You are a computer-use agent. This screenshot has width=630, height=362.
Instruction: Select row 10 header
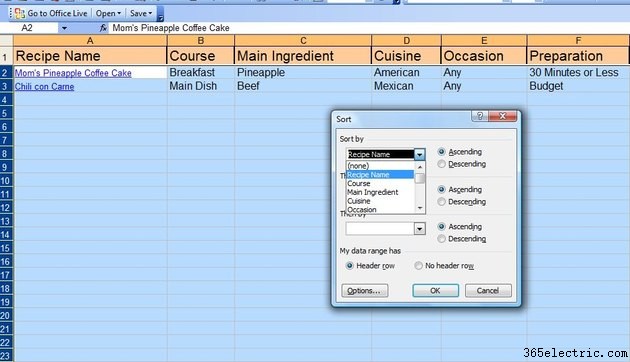coord(6,180)
